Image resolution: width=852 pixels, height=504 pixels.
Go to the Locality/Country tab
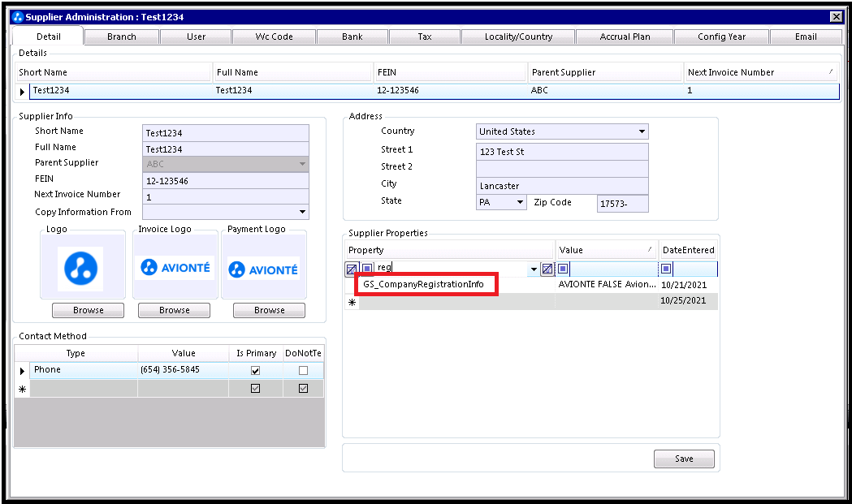(518, 37)
